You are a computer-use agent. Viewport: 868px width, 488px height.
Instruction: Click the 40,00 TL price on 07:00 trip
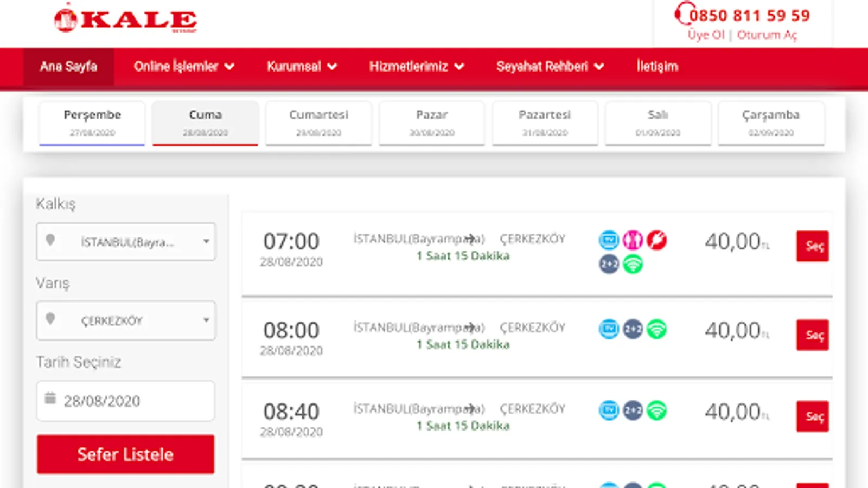point(737,241)
